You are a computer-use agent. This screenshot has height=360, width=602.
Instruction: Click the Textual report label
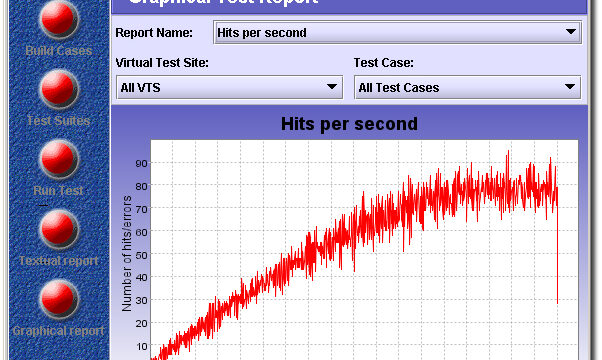coord(59,261)
